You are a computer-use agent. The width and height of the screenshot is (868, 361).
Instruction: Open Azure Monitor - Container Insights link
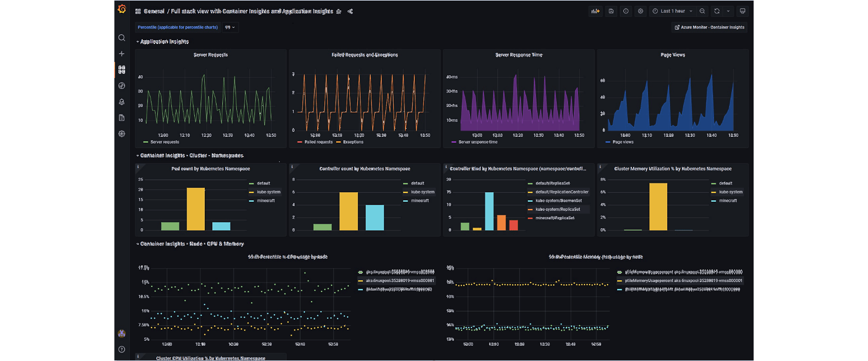pos(709,28)
